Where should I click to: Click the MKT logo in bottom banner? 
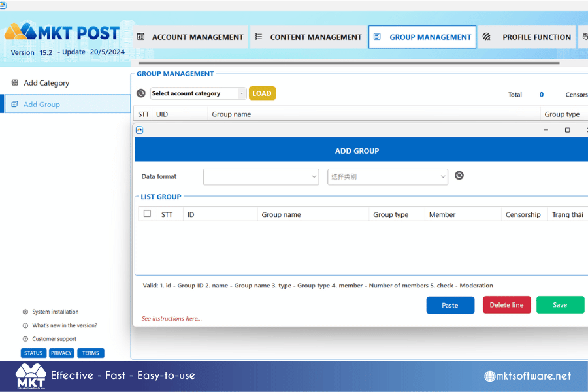tap(31, 376)
